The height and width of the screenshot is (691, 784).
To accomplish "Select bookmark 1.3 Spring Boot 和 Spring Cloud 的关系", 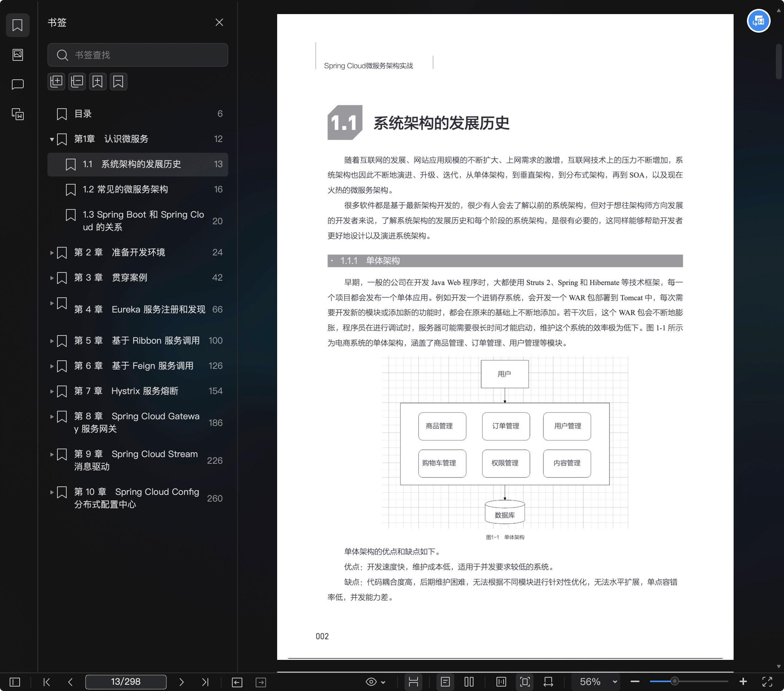I will point(138,221).
